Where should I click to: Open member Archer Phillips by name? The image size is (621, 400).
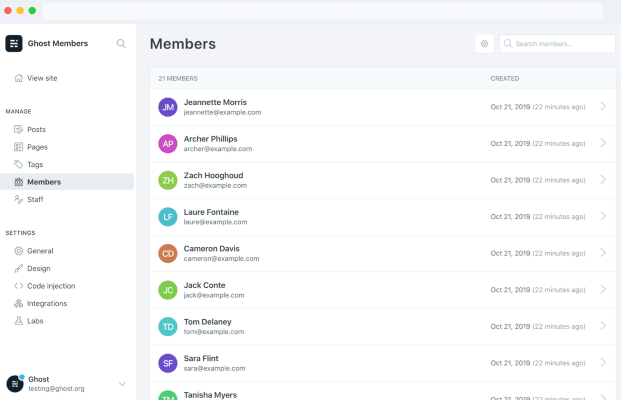click(210, 139)
